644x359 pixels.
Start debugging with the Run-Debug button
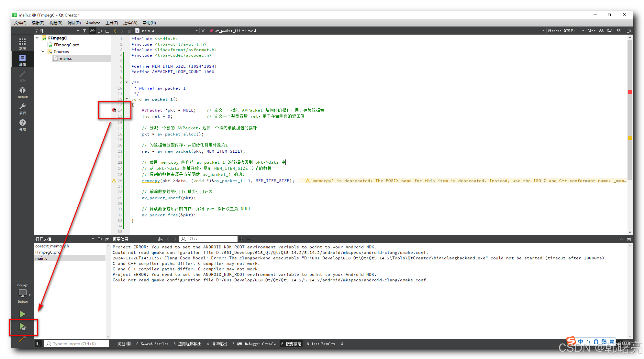(22, 327)
